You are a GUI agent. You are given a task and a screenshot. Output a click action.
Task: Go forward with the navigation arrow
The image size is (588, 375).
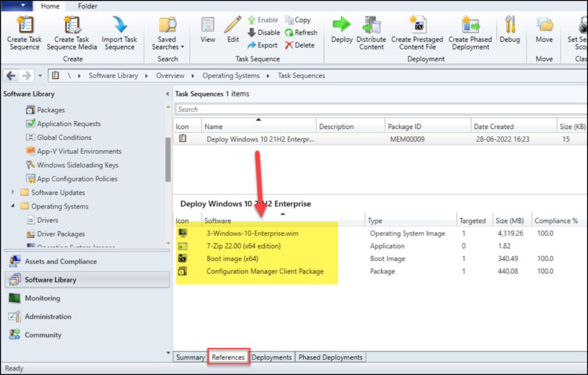click(x=26, y=76)
